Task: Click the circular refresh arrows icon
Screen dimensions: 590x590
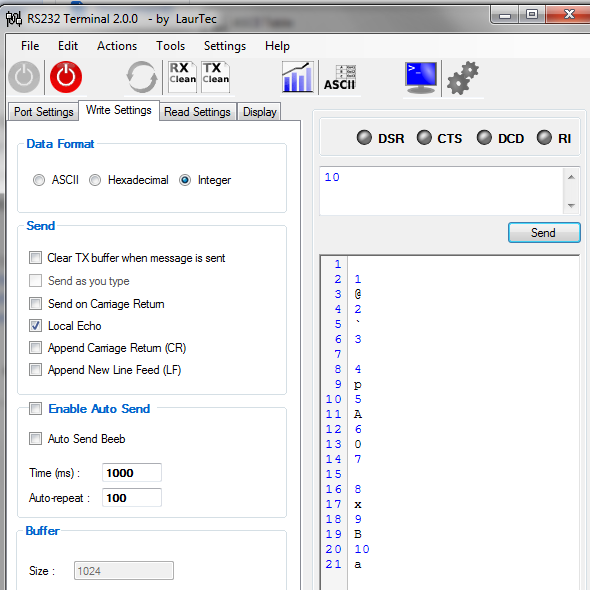Action: pos(141,77)
